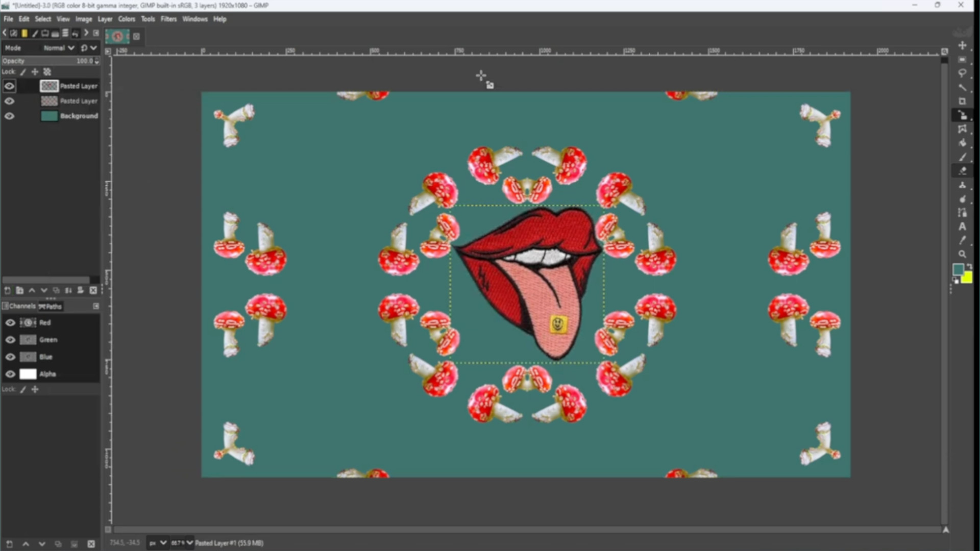
Task: Open Layers dock tab configuration menu
Action: coord(96,33)
